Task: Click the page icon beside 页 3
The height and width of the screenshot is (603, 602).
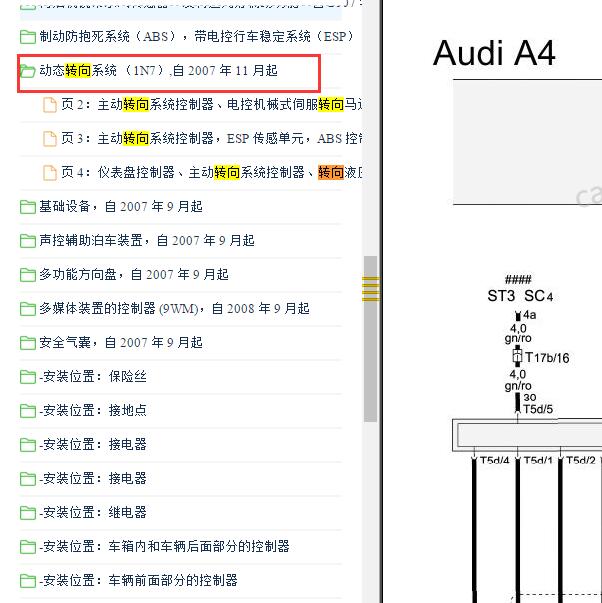Action: point(50,139)
